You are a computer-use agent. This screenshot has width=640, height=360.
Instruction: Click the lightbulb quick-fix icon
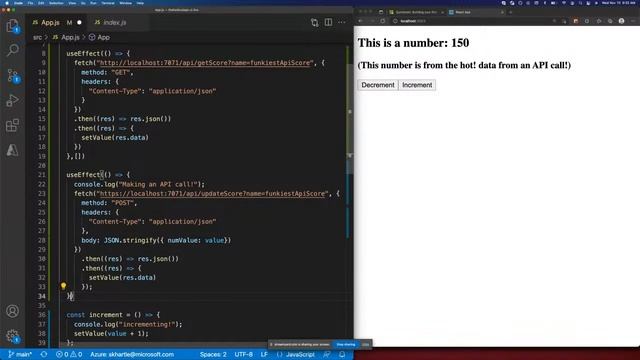[63, 286]
